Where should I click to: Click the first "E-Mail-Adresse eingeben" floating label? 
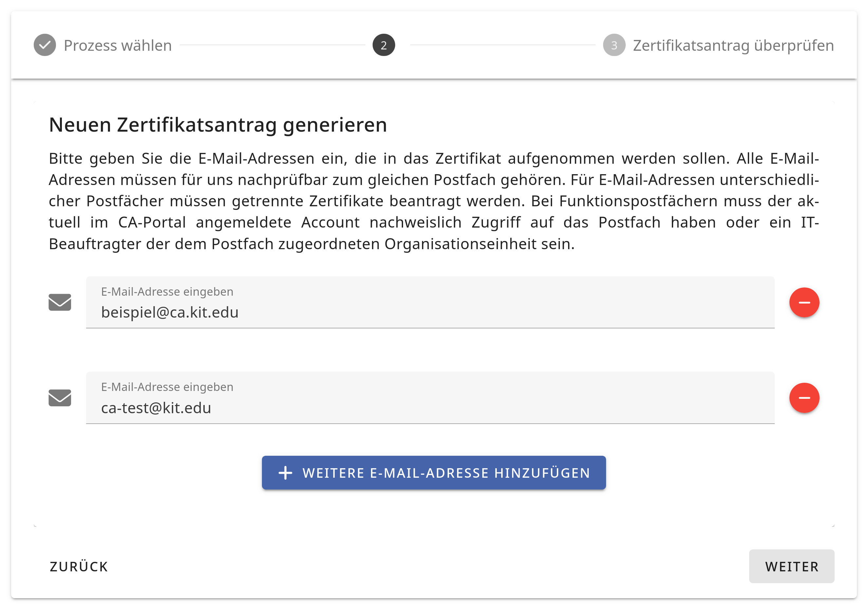167,291
